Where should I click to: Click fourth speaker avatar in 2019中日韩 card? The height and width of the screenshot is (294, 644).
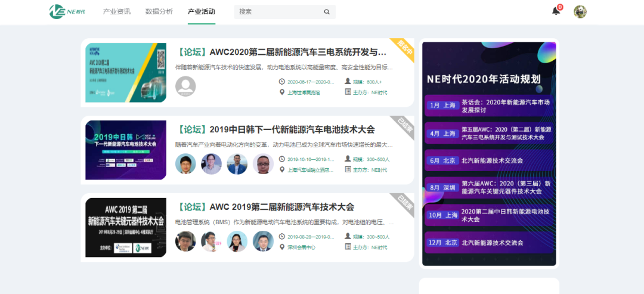(263, 164)
